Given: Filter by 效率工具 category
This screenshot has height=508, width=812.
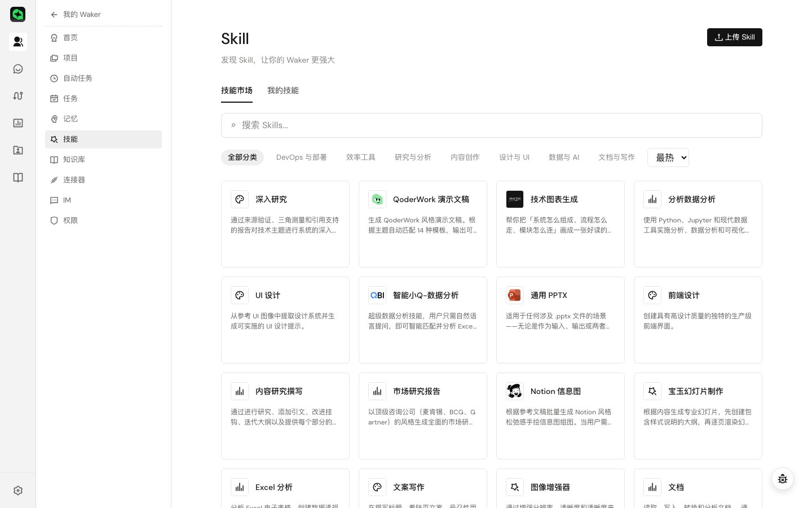Looking at the screenshot, I should pos(361,157).
